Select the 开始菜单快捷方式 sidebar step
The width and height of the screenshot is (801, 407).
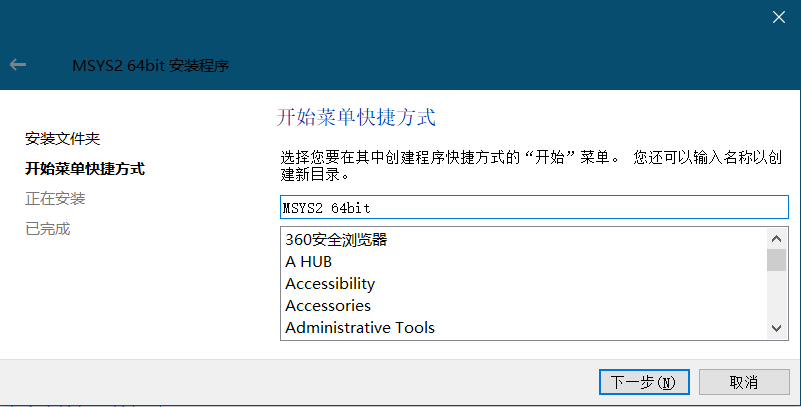click(x=85, y=169)
